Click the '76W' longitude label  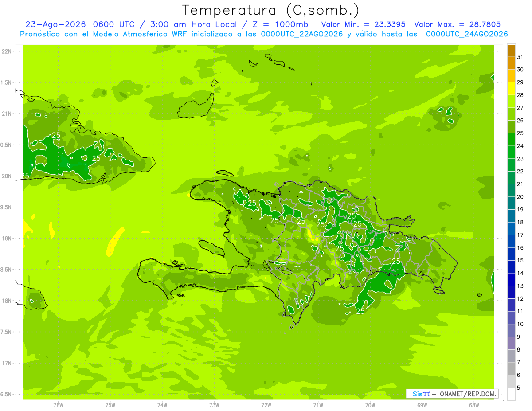[58, 405]
